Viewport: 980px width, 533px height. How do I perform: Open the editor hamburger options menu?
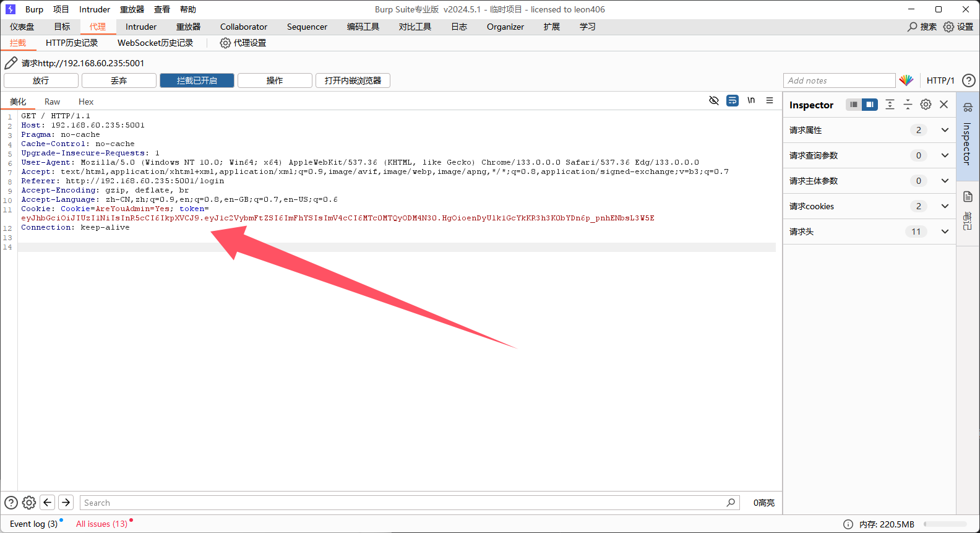point(770,100)
